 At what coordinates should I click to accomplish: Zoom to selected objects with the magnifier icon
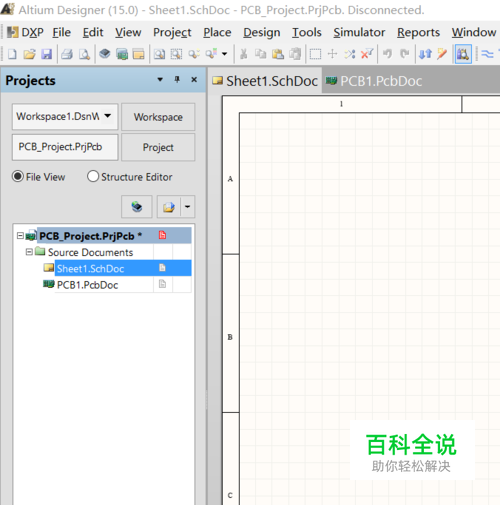click(x=194, y=54)
